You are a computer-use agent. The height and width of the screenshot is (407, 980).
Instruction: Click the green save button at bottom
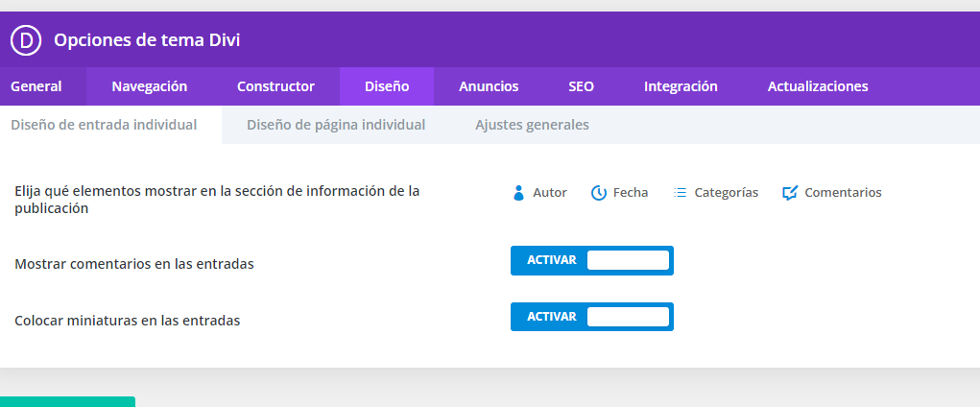point(67,401)
